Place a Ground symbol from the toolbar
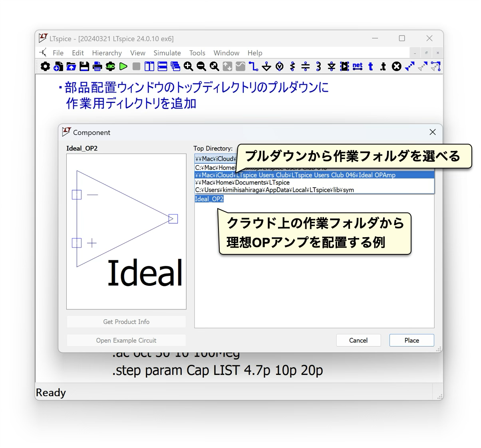Screen dimensions: 481x448 [x=266, y=67]
